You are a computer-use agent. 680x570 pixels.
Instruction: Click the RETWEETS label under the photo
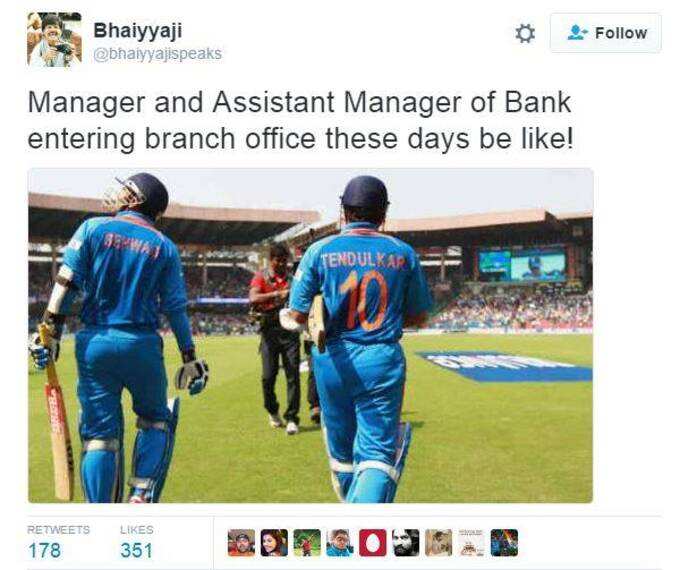59,530
